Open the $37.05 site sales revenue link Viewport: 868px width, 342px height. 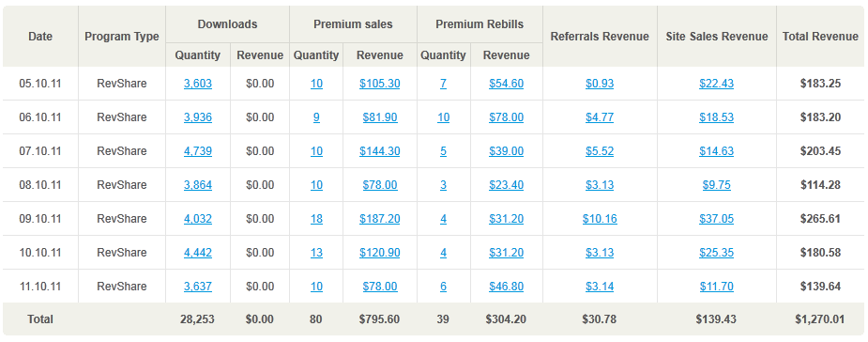point(716,219)
